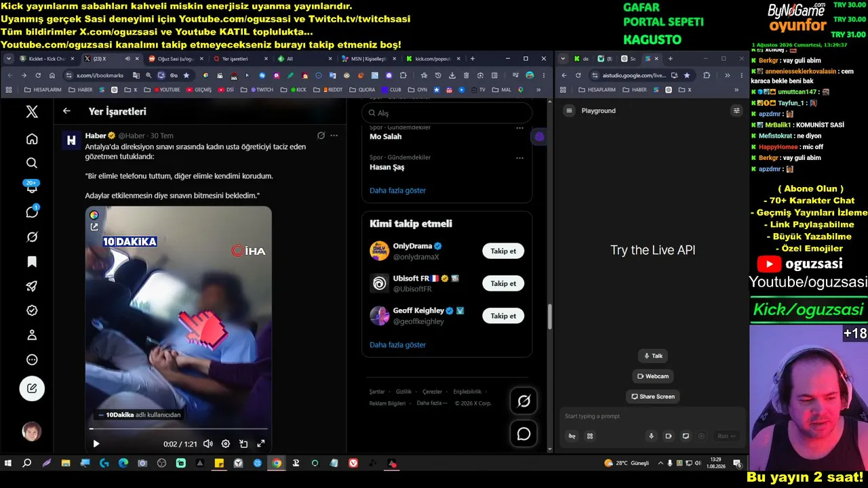
Task: Follow Geoff Keighley with Takip et
Action: tap(503, 316)
